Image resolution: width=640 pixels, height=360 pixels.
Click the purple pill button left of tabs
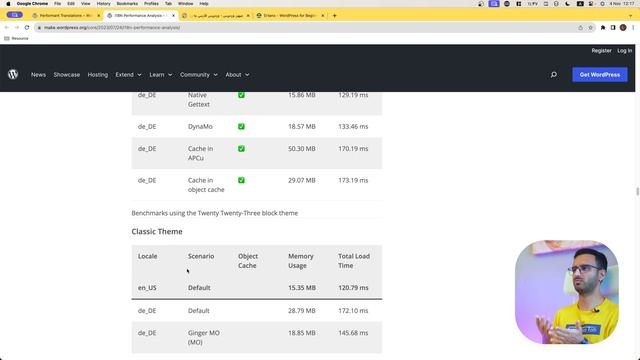14,15
